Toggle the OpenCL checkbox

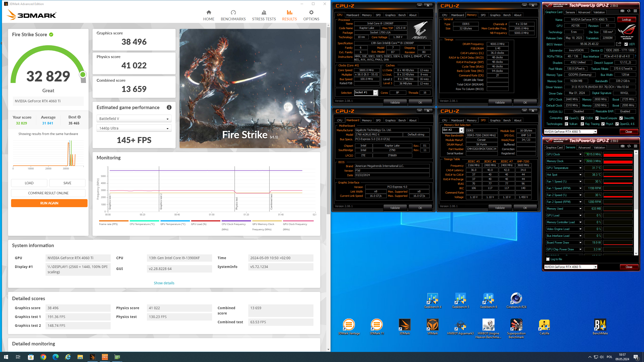(x=567, y=118)
